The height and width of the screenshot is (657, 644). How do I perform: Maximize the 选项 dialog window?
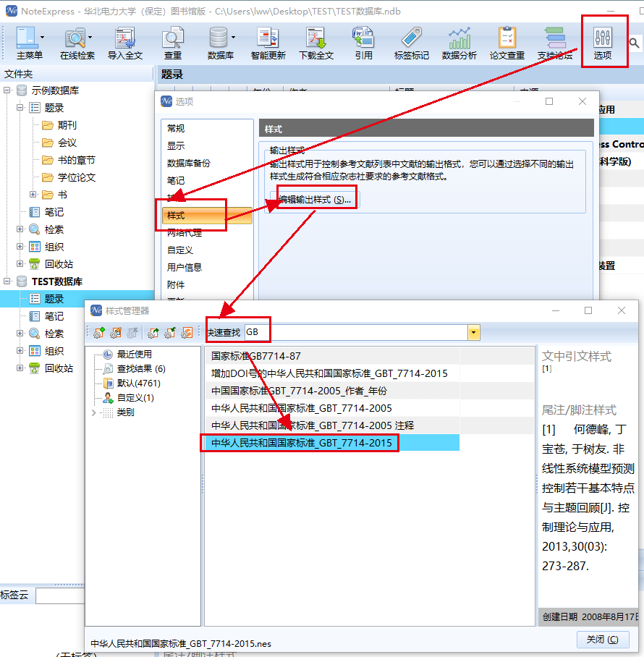click(x=549, y=101)
